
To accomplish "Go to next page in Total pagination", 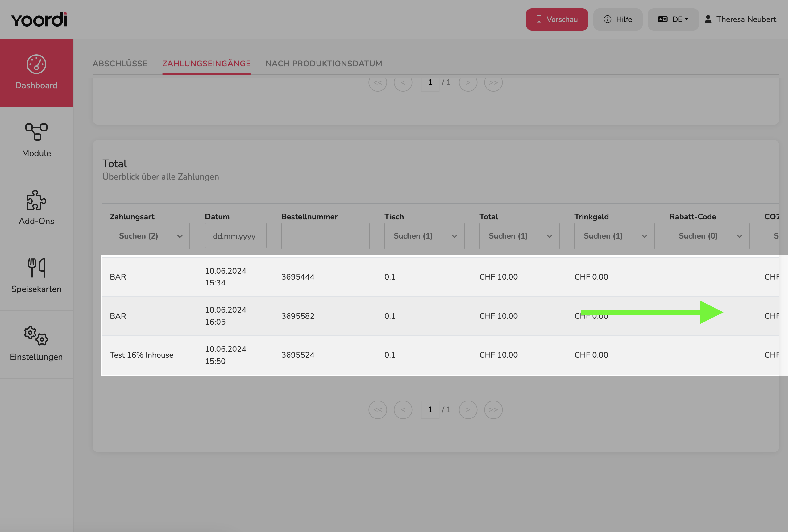I will click(468, 409).
